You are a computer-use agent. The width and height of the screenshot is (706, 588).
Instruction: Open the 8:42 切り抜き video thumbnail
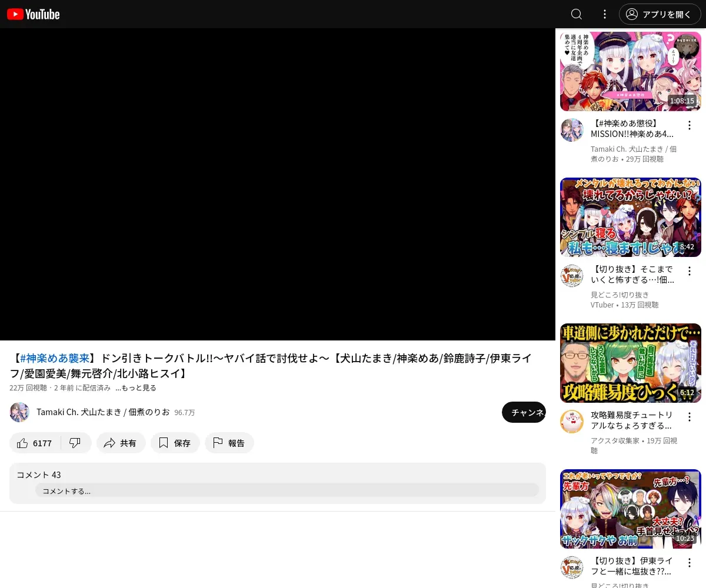(631, 217)
